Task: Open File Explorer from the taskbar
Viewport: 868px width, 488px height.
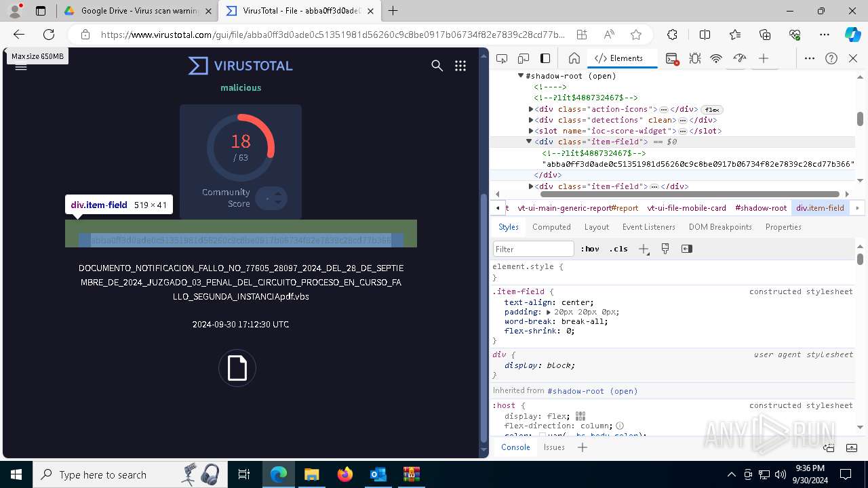Action: [x=312, y=474]
